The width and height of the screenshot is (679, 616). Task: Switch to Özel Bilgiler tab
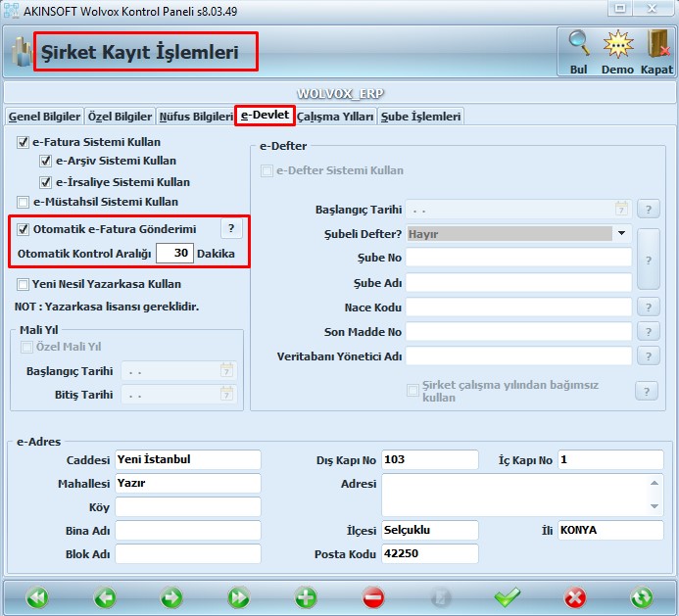120,117
